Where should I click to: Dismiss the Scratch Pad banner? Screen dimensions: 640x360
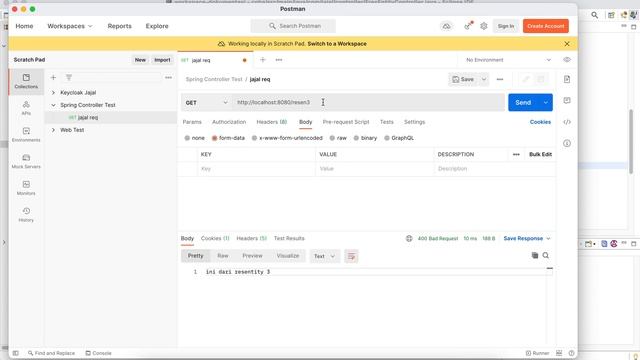(x=567, y=44)
